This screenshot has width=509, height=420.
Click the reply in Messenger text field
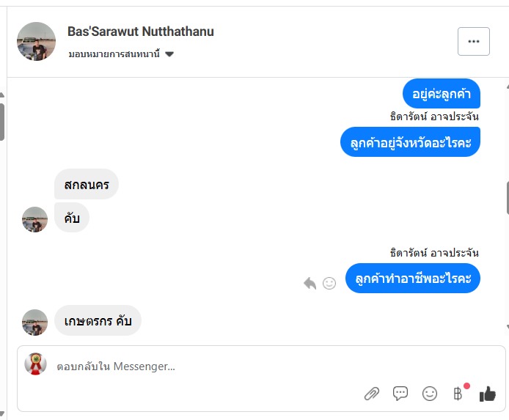coord(205,366)
